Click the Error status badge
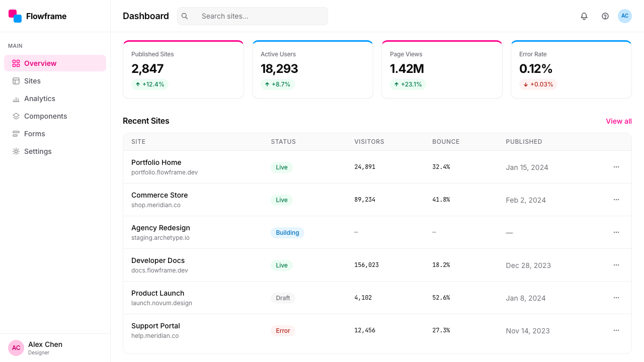Viewport: 644px width, 362px height. (283, 331)
